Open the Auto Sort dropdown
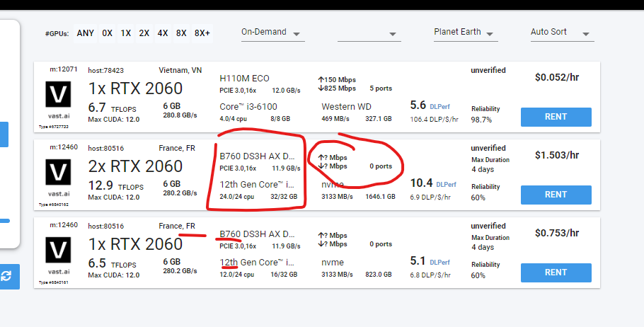The height and width of the screenshot is (327, 644). click(559, 33)
